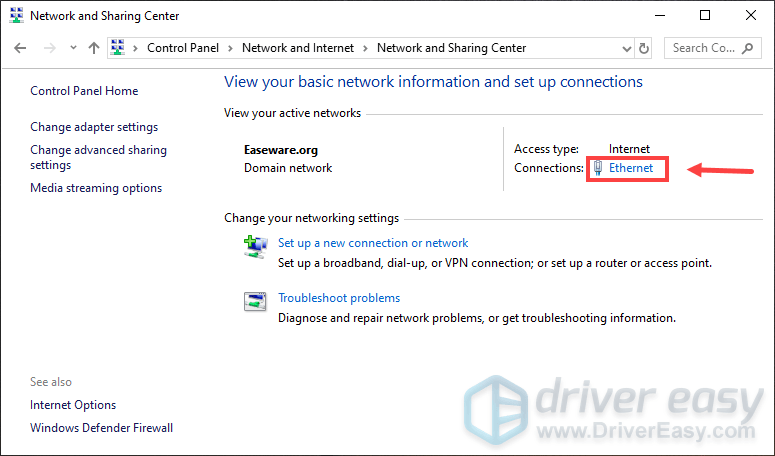Open Change adapter settings
Image resolution: width=775 pixels, height=456 pixels.
click(x=94, y=127)
